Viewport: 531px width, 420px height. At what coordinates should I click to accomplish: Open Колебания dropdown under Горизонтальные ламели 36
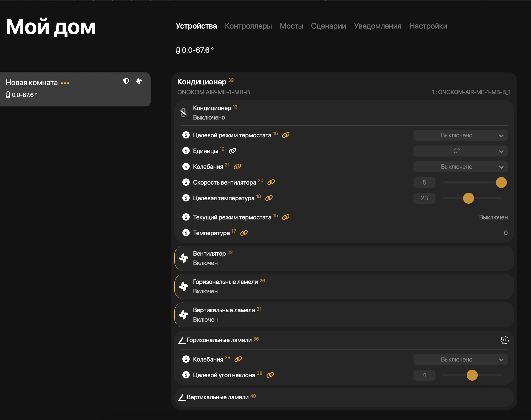(460, 359)
